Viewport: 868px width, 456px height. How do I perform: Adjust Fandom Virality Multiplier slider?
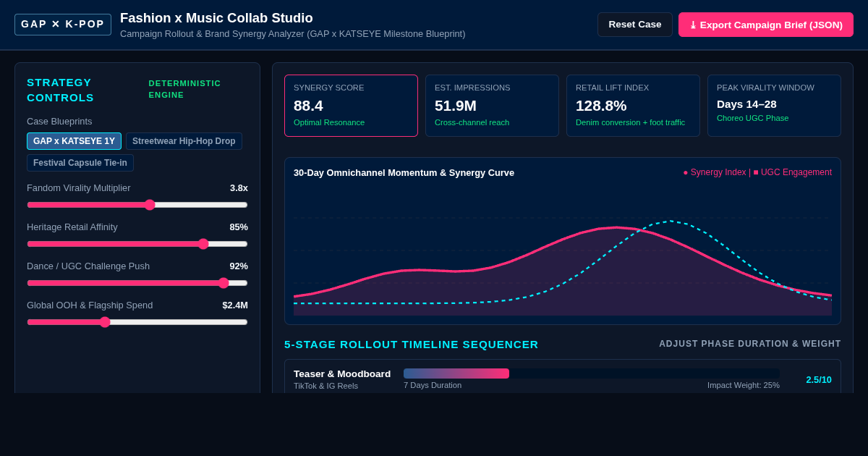click(x=137, y=205)
